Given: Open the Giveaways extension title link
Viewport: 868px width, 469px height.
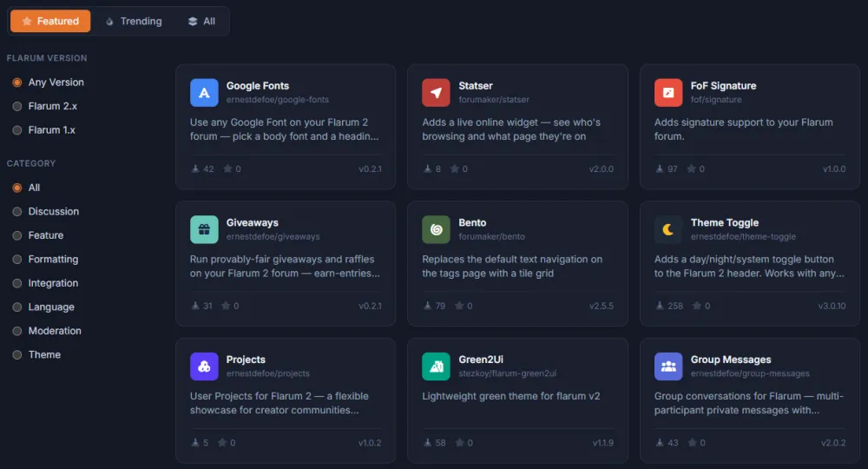Looking at the screenshot, I should point(252,222).
